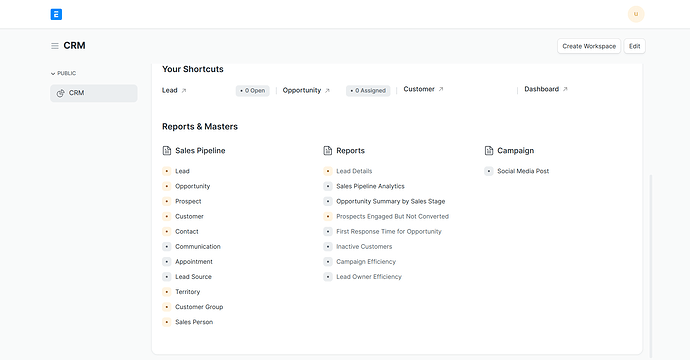Collapse the PUBLIC sidebar section
690x360 pixels.
(x=63, y=73)
